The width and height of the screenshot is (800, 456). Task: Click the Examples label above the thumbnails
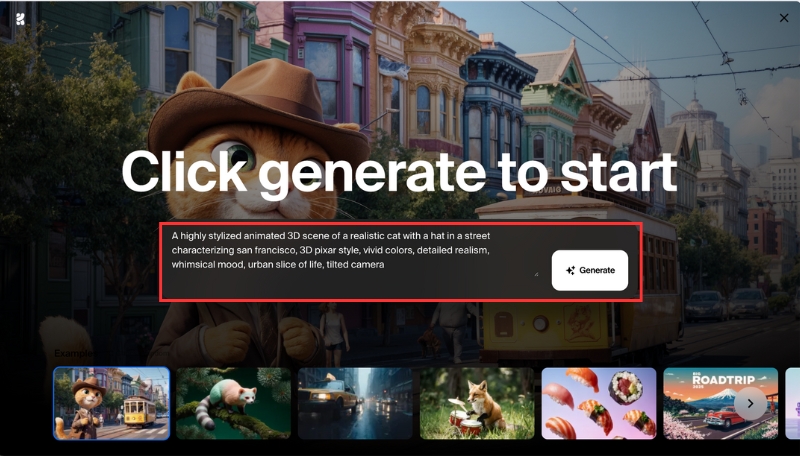coord(74,353)
